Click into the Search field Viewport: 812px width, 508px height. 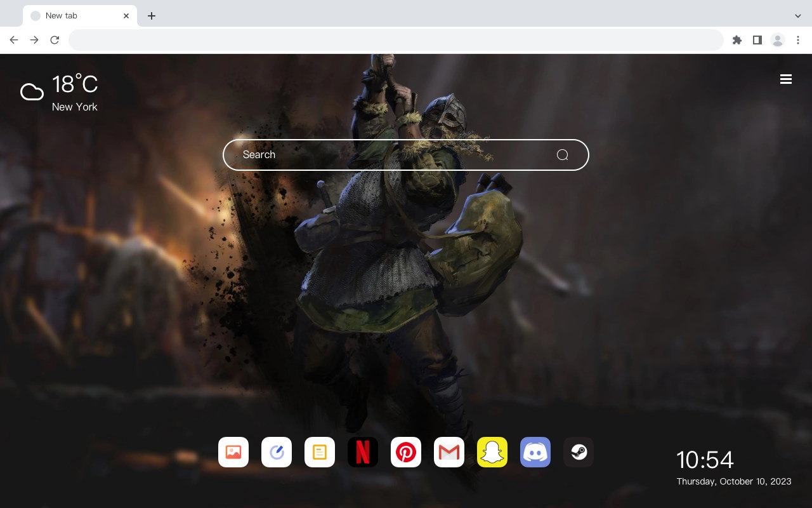(x=406, y=155)
